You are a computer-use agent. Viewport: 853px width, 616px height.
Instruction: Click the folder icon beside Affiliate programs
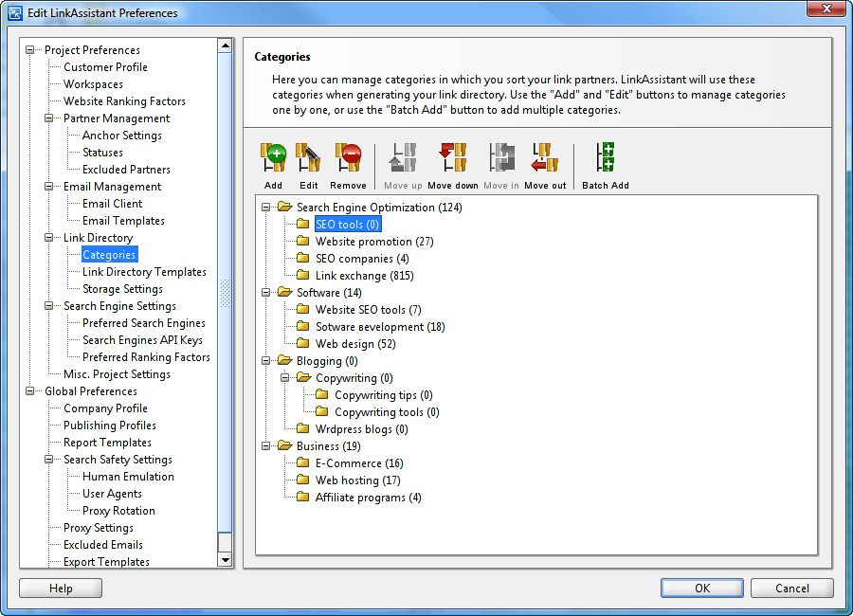pyautogui.click(x=303, y=497)
